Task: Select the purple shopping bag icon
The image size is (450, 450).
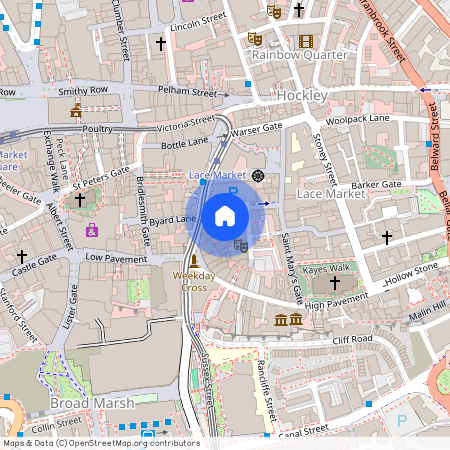Action: (92, 230)
